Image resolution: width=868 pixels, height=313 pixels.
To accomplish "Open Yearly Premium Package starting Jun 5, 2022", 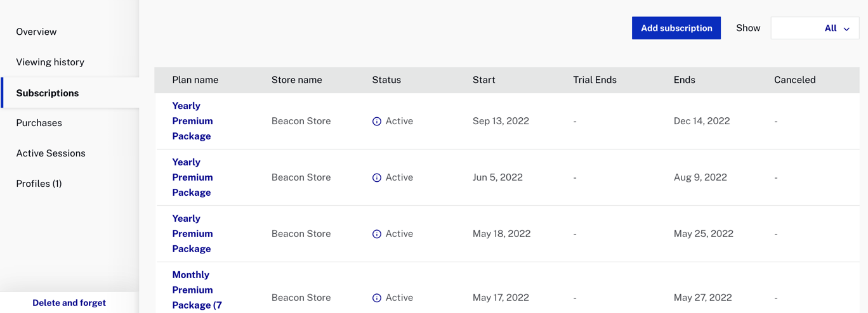I will 192,177.
